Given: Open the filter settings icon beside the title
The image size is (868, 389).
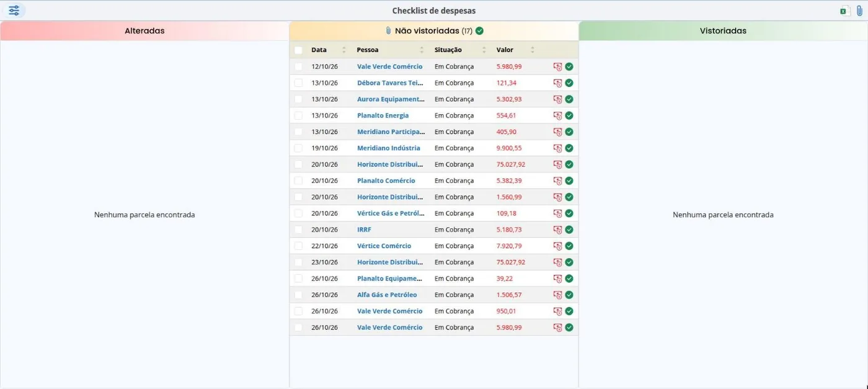Looking at the screenshot, I should [x=14, y=11].
